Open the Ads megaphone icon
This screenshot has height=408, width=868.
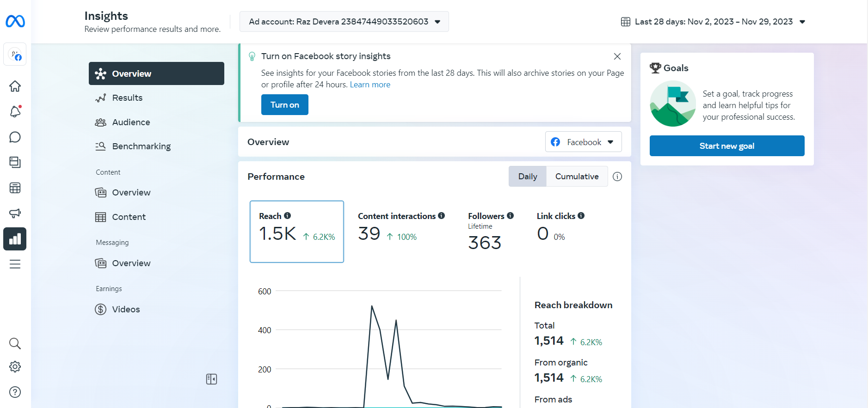pos(15,213)
